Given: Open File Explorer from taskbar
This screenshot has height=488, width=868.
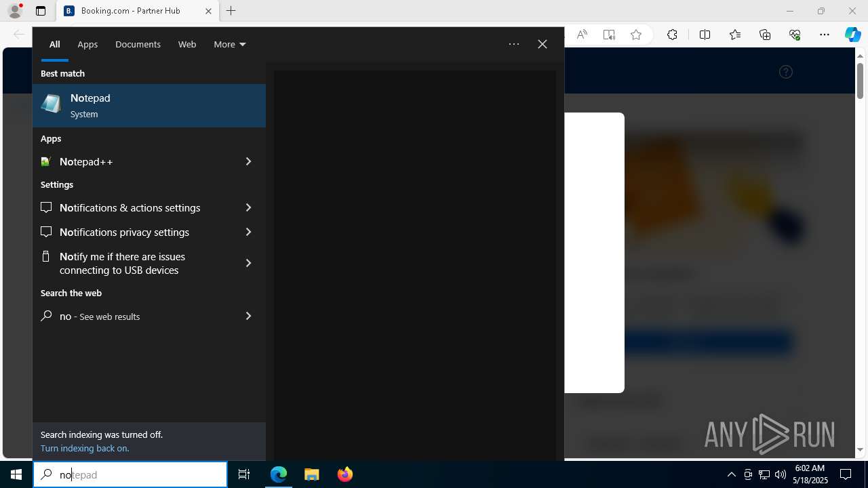Looking at the screenshot, I should pos(311,474).
